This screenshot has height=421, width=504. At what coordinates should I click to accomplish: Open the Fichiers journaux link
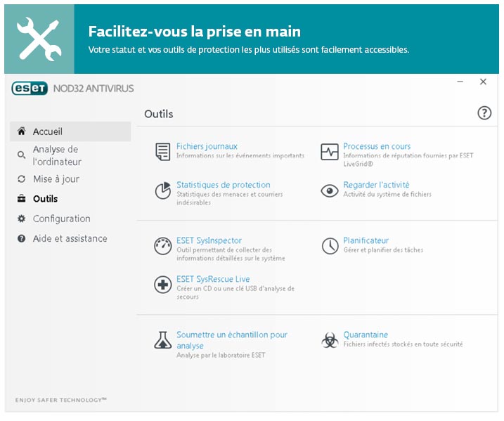[x=207, y=146]
